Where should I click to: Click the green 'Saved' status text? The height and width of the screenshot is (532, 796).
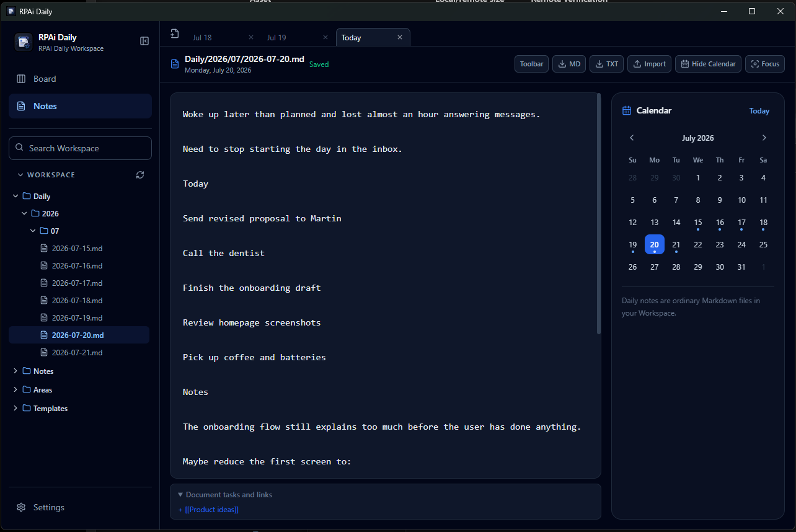(x=319, y=64)
